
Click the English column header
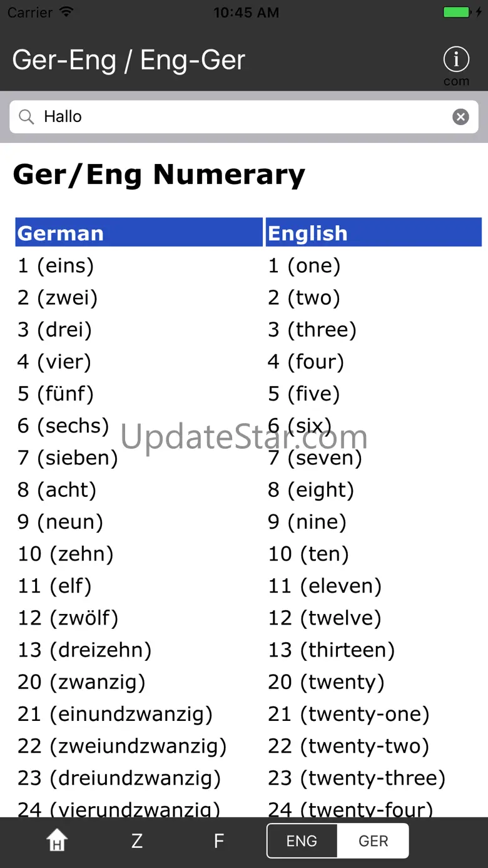(x=374, y=233)
